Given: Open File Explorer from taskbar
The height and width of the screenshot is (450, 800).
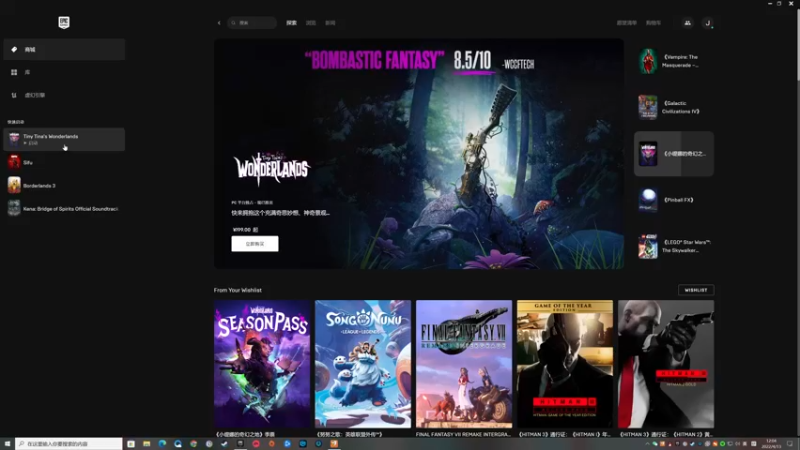Looking at the screenshot, I should click(x=146, y=444).
